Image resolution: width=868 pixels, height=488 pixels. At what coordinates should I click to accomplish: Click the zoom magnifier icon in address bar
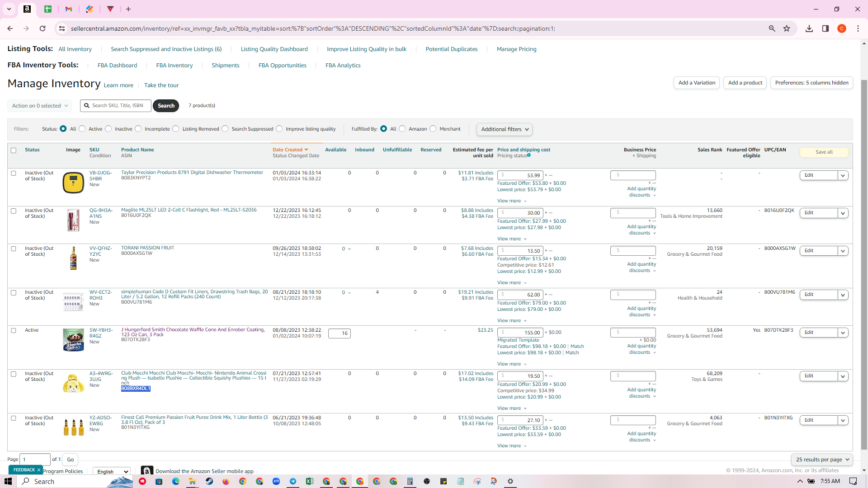click(x=772, y=28)
